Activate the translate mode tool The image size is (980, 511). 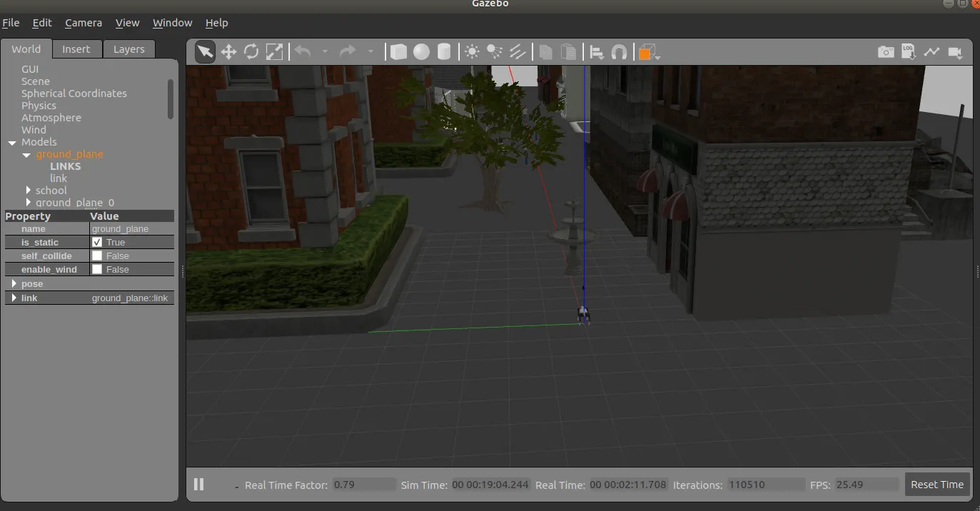[x=228, y=51]
